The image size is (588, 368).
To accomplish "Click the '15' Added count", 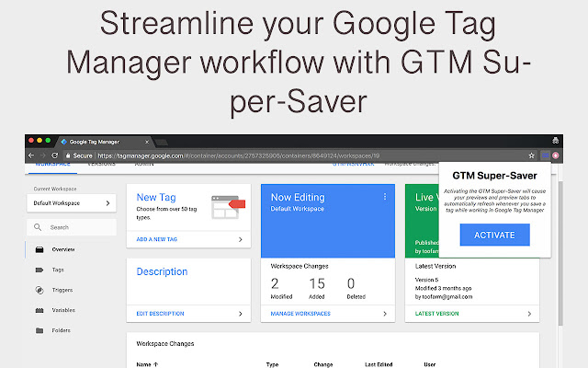I will (x=317, y=283).
